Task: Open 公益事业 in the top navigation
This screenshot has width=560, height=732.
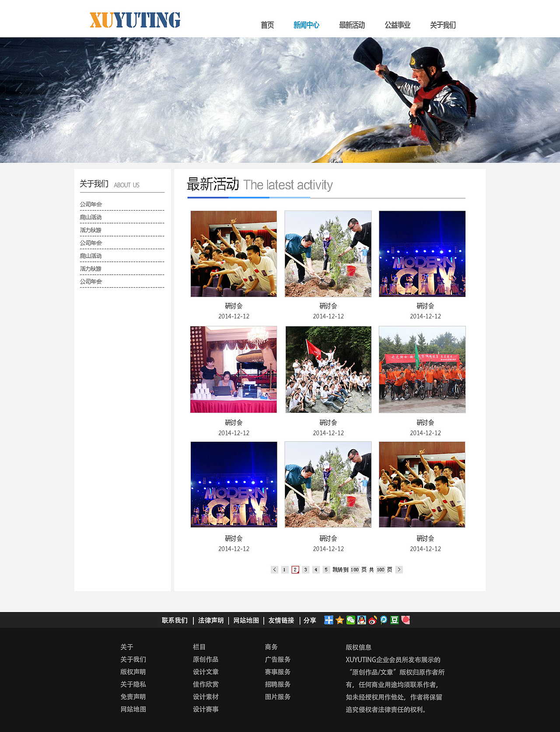Action: 397,25
